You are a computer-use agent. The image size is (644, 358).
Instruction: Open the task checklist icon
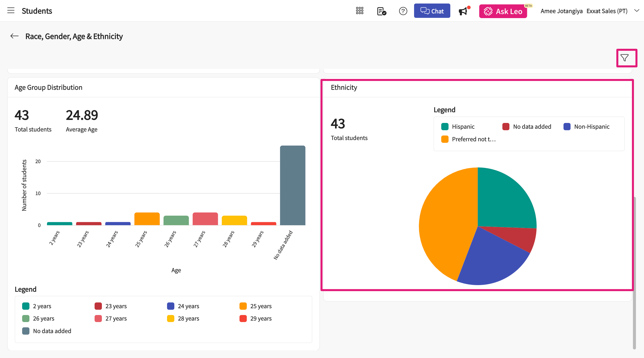pos(381,11)
